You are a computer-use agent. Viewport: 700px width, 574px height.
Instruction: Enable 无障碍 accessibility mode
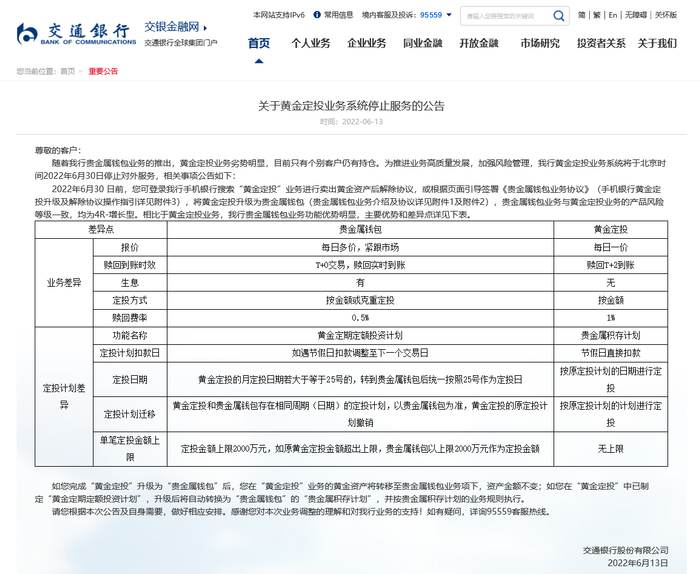click(x=636, y=15)
